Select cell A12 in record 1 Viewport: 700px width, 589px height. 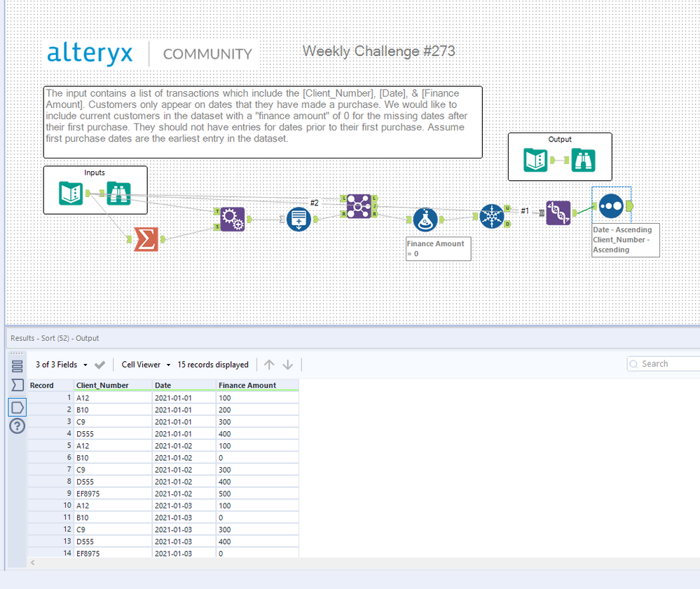(x=113, y=398)
